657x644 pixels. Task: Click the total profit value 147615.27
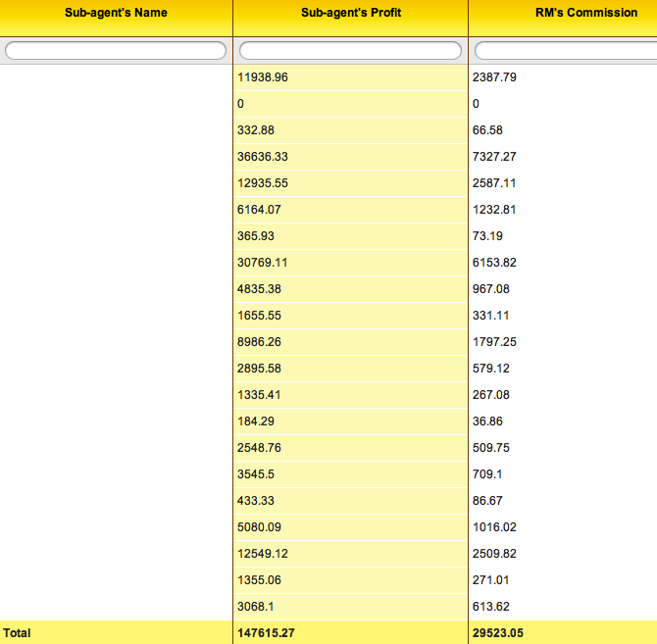266,633
